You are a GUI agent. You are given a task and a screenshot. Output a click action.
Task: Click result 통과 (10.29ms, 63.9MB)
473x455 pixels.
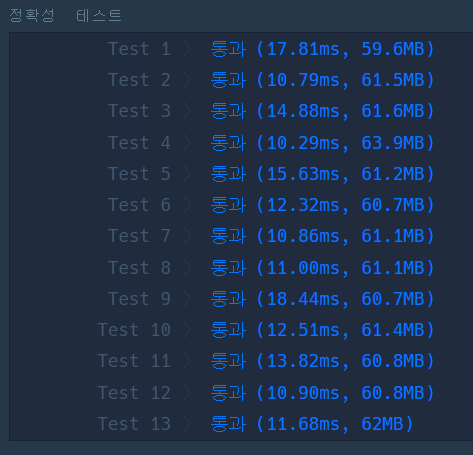click(x=322, y=143)
